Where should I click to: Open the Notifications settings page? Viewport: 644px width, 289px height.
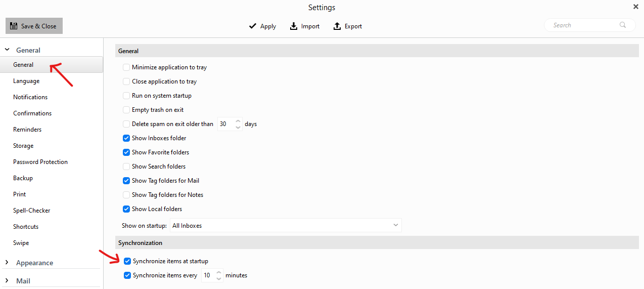[x=30, y=97]
